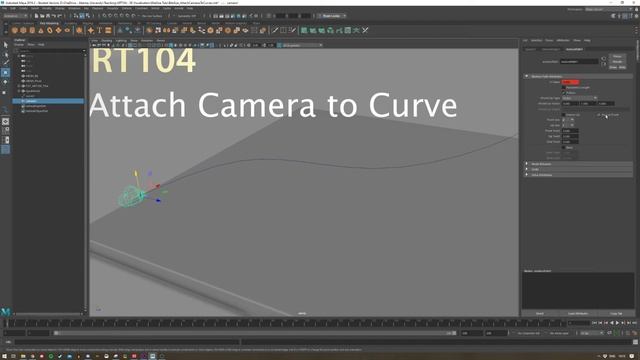This screenshot has height=360, width=640.
Task: Click on the time slider ruler
Action: (x=286, y=323)
